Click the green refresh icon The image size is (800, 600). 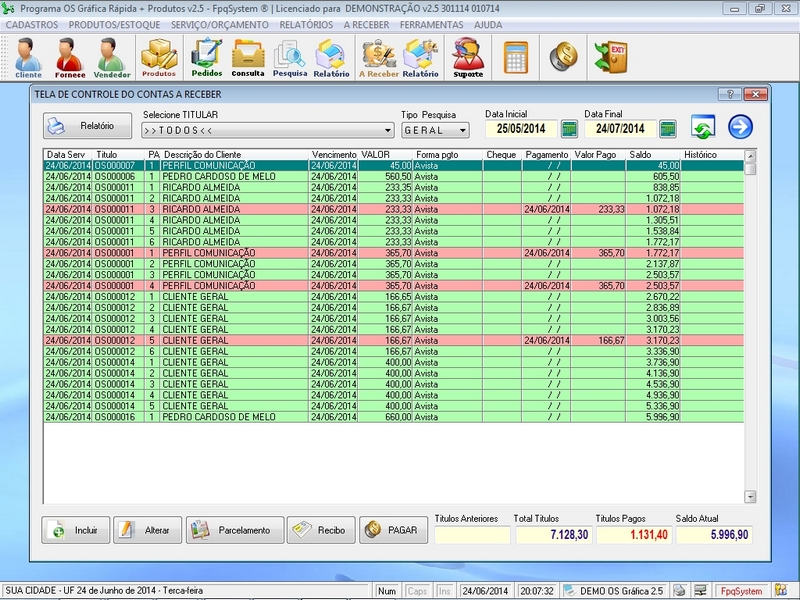(703, 127)
